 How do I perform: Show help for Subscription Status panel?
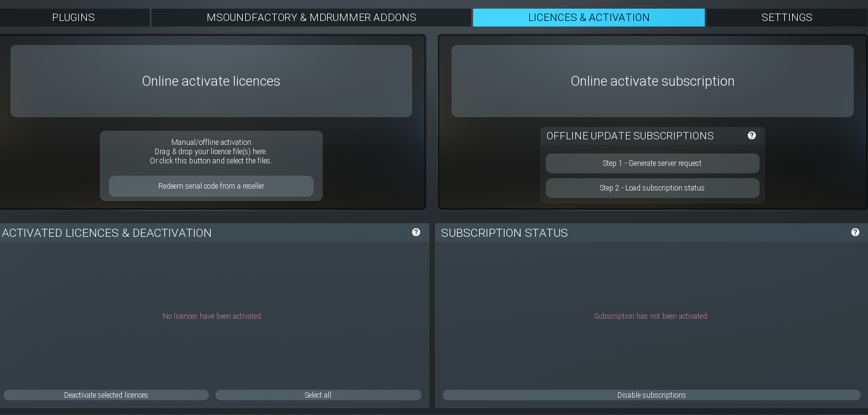coord(855,232)
